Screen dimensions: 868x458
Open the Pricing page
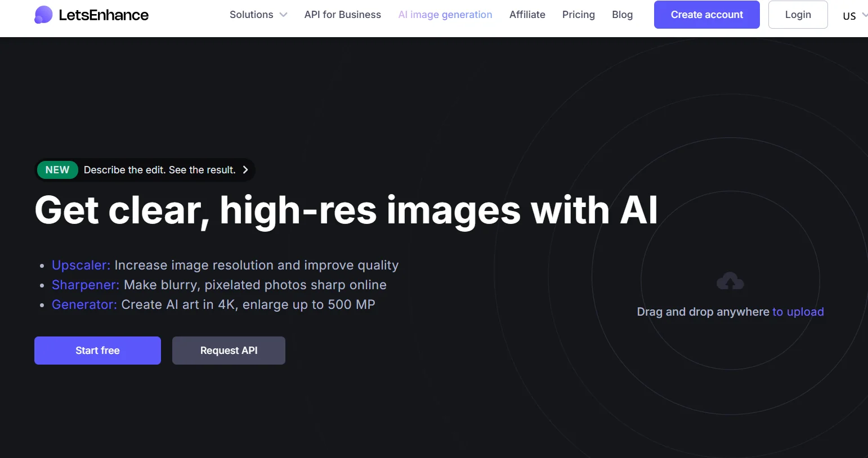click(578, 15)
